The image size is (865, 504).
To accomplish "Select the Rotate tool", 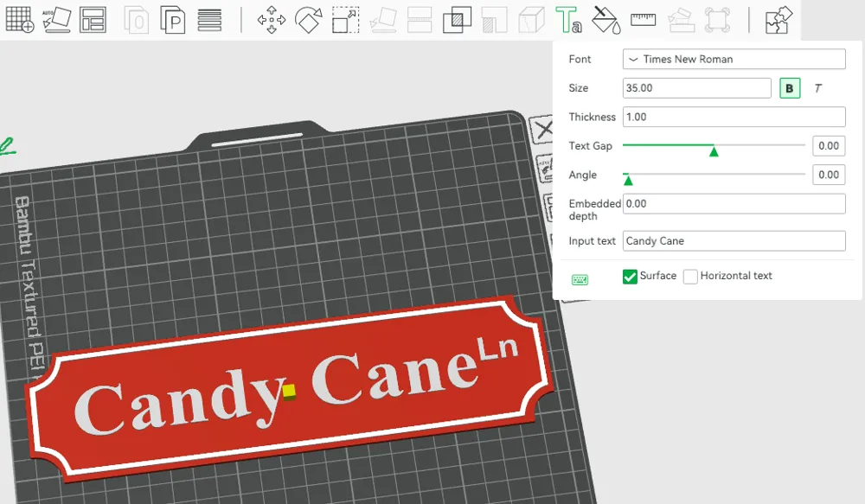I will tap(309, 20).
